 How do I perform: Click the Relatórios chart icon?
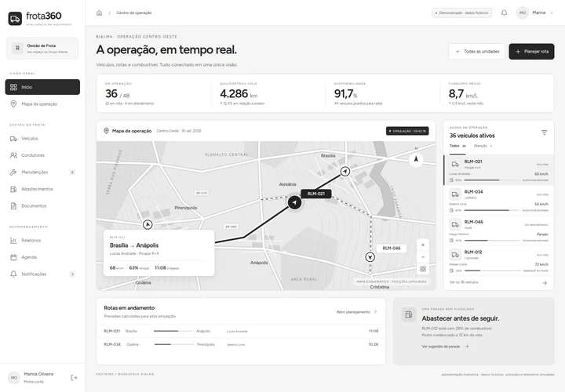point(13,241)
